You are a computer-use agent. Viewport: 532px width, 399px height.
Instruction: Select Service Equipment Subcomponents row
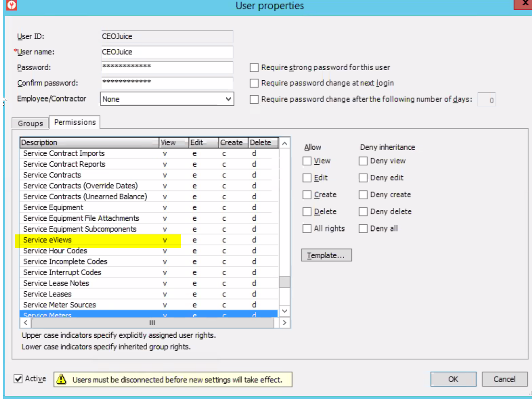point(149,229)
